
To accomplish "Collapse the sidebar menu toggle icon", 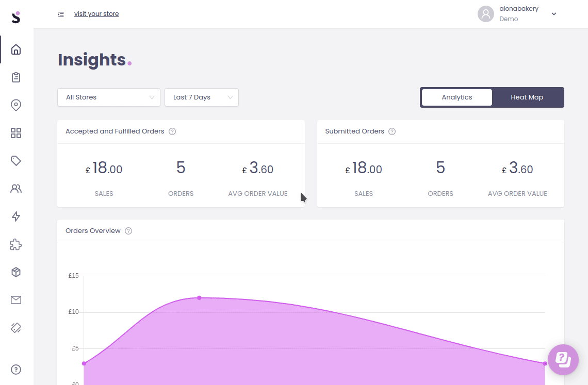I will 61,14.
